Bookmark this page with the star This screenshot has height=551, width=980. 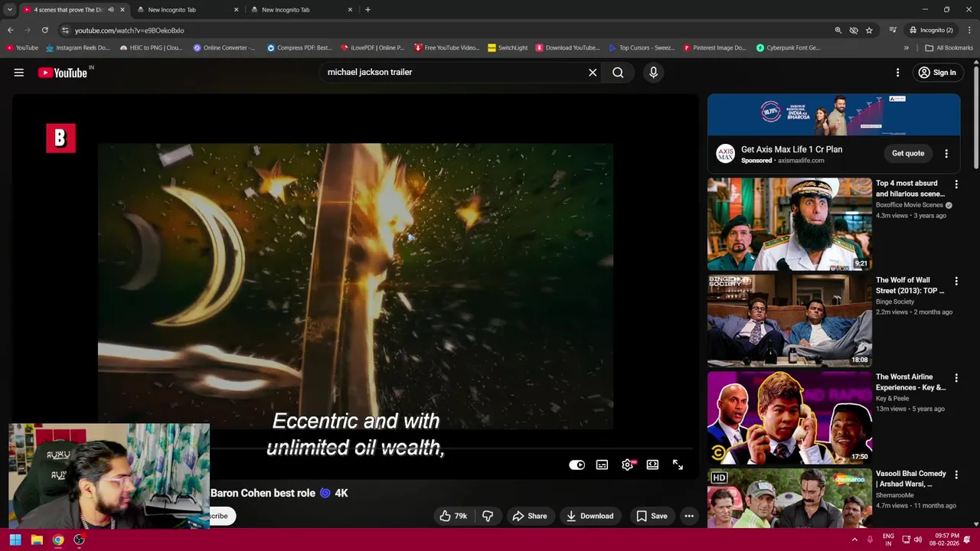pyautogui.click(x=869, y=31)
